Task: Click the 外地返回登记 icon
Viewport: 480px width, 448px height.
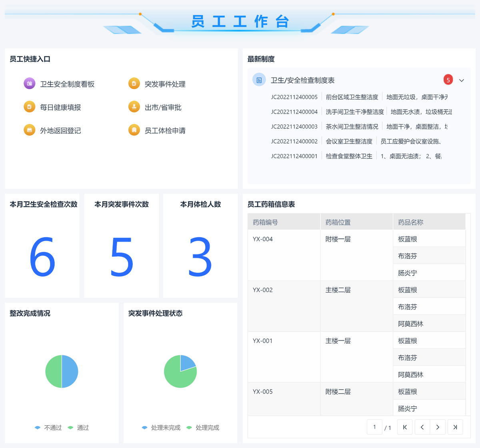Action: point(29,130)
